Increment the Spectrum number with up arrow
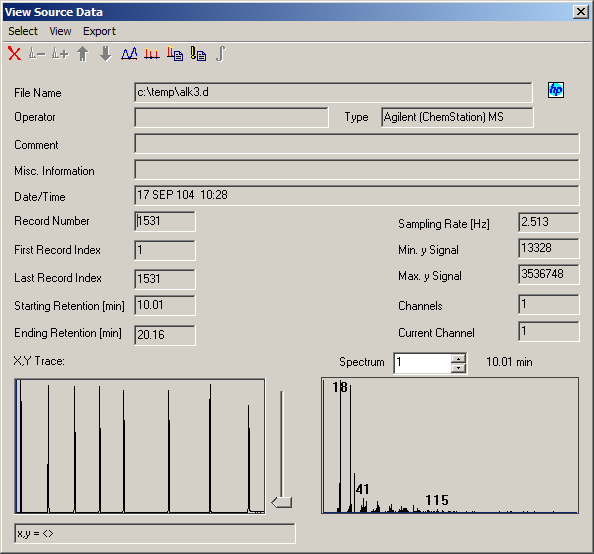Viewport: 594px width, 554px height. 458,358
